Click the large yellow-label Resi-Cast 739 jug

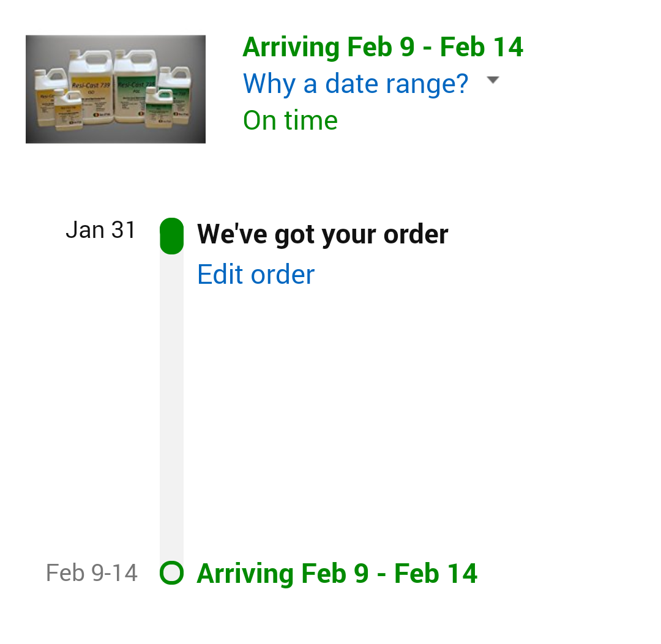point(91,86)
